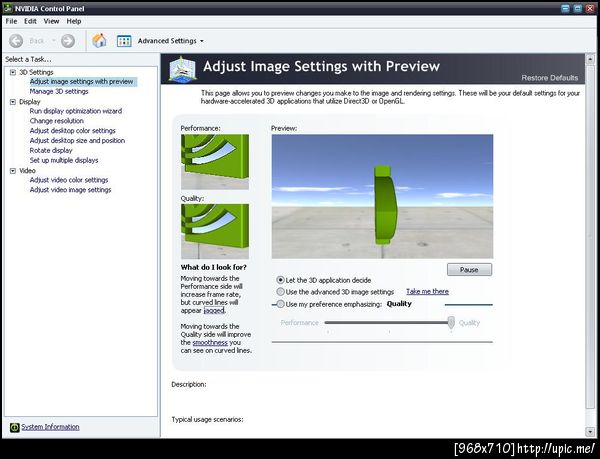
Task: Click the Select a Task label
Action: 28,59
